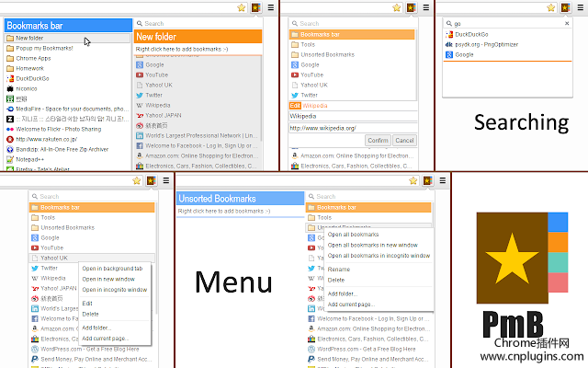Click the Cancel button
Image resolution: width=588 pixels, height=368 pixels.
tap(404, 141)
